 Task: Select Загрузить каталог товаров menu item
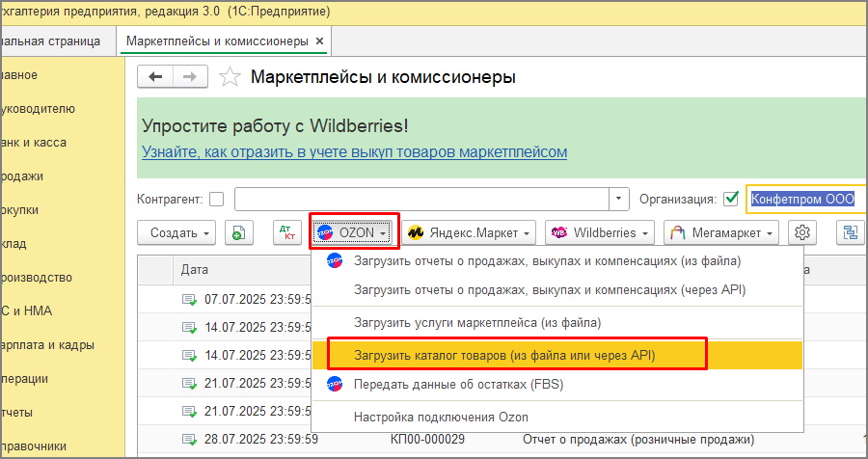[x=556, y=355]
